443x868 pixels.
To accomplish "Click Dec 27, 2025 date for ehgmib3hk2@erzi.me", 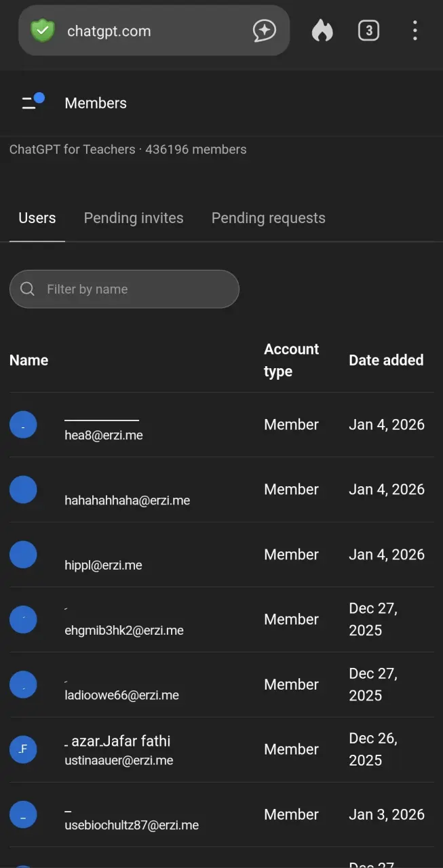I will point(374,619).
